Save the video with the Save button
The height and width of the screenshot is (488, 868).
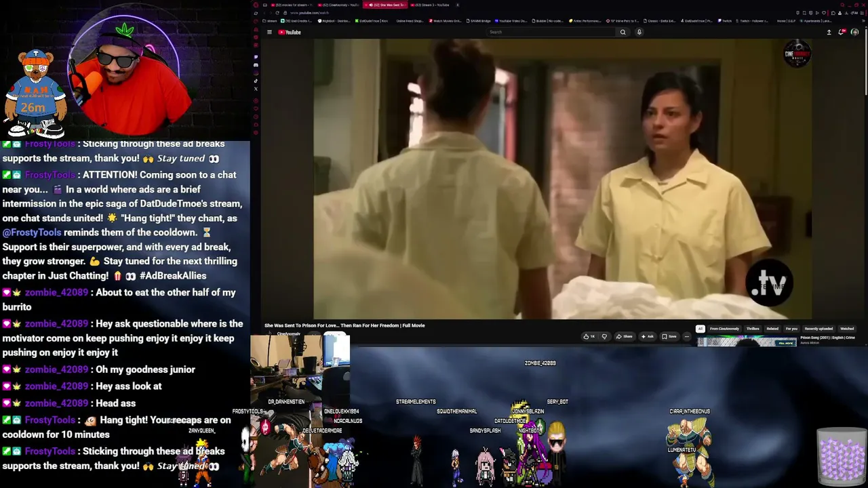(x=670, y=336)
